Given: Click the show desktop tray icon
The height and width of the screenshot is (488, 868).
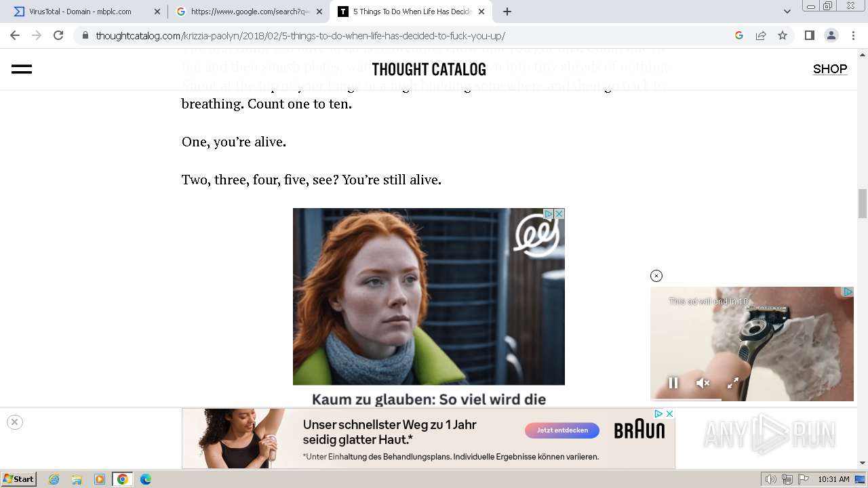Looking at the screenshot, I should pyautogui.click(x=860, y=479).
